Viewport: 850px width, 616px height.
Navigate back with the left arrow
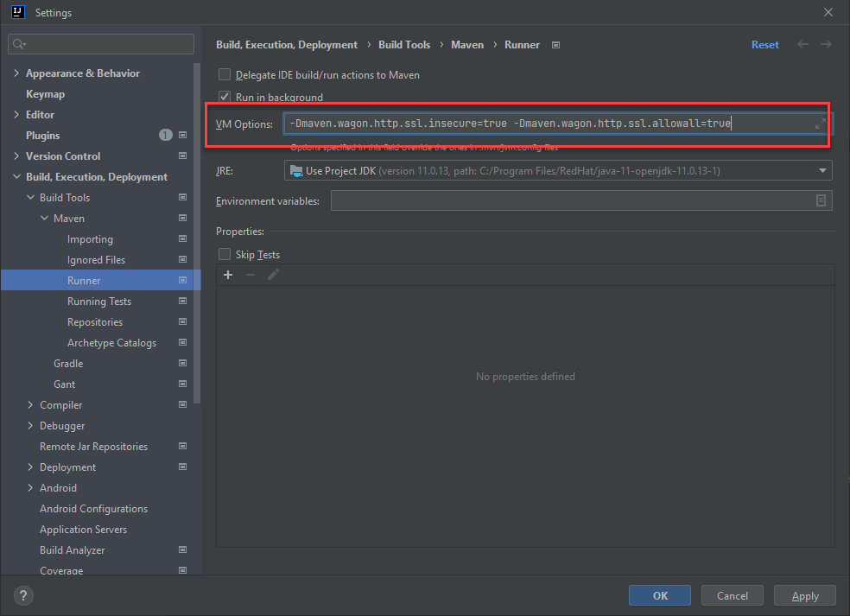point(802,44)
